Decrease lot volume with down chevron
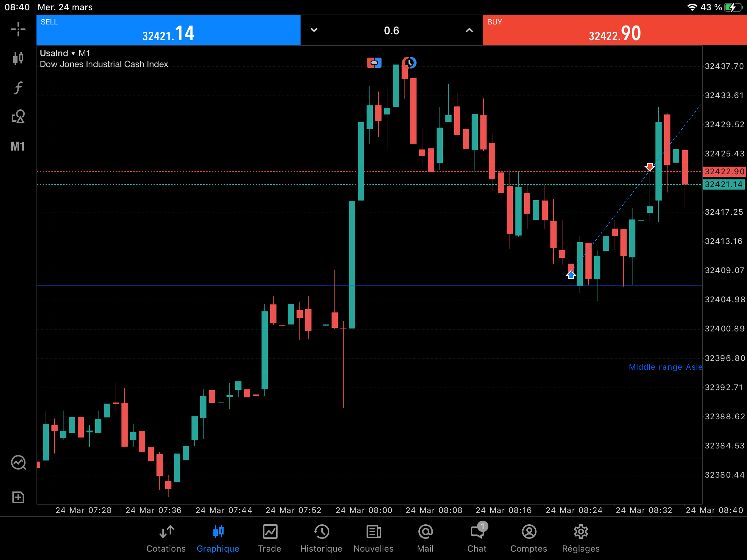This screenshot has width=747, height=560. click(314, 30)
